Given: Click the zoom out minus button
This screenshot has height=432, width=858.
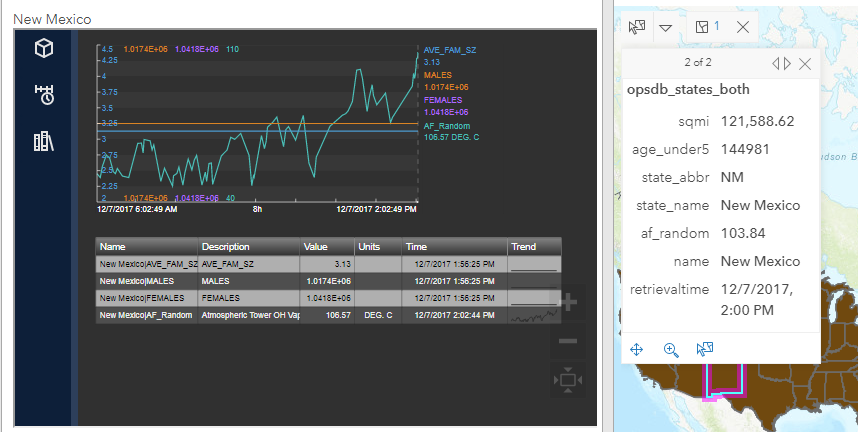Looking at the screenshot, I should 567,341.
